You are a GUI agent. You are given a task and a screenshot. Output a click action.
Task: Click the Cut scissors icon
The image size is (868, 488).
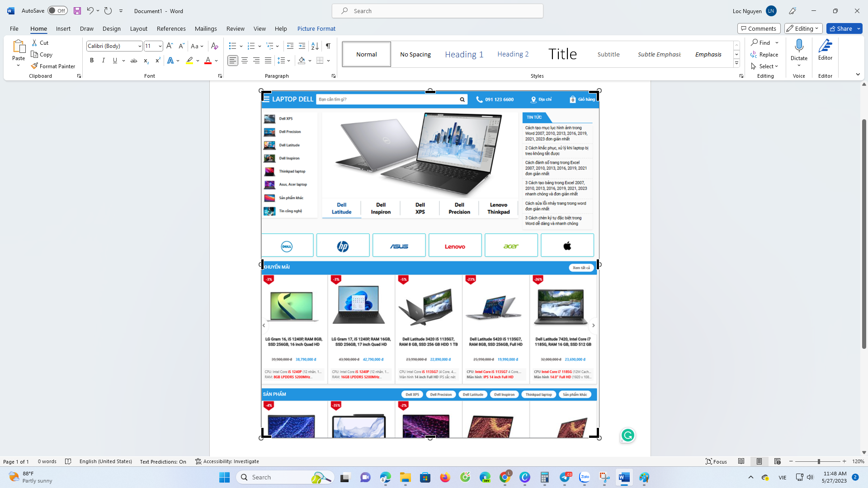point(34,42)
